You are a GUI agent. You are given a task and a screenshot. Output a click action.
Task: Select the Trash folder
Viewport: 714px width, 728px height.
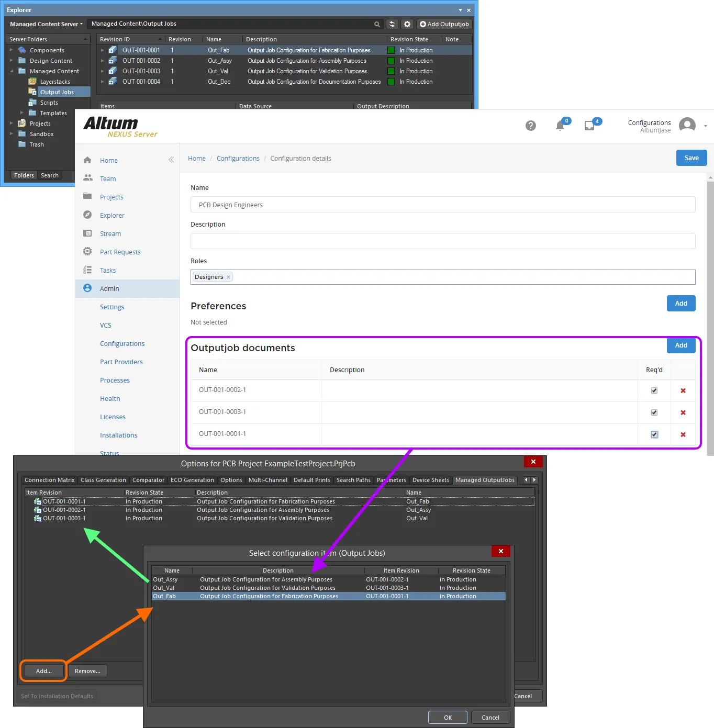37,144
